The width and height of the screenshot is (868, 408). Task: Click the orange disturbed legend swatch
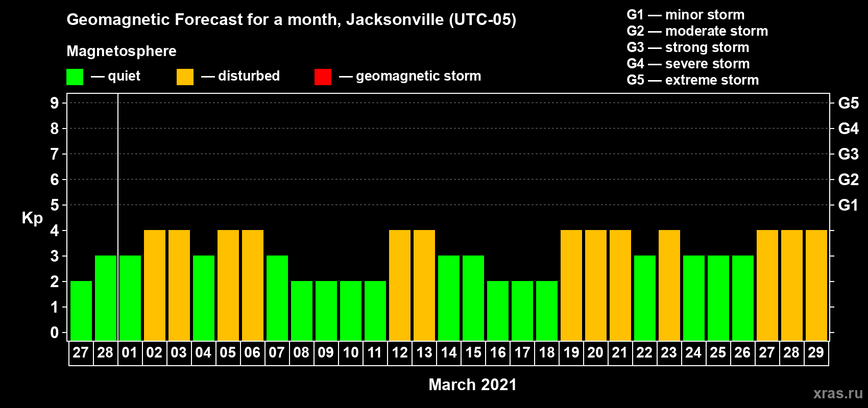pyautogui.click(x=185, y=77)
